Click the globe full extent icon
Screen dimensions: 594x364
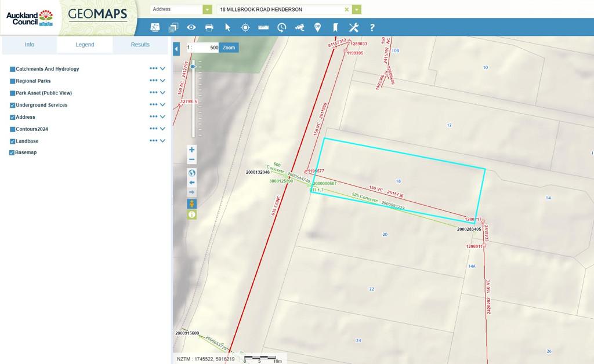point(192,173)
